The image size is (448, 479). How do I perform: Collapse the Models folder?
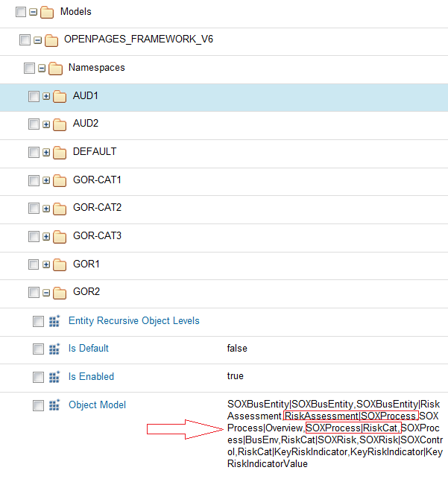click(x=34, y=12)
